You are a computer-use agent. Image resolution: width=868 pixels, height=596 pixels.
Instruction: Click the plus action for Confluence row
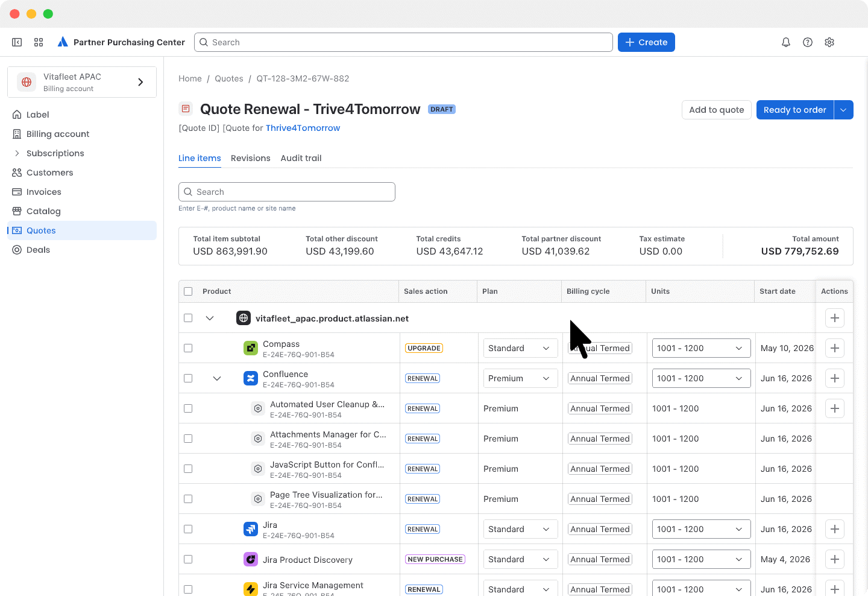coord(835,378)
